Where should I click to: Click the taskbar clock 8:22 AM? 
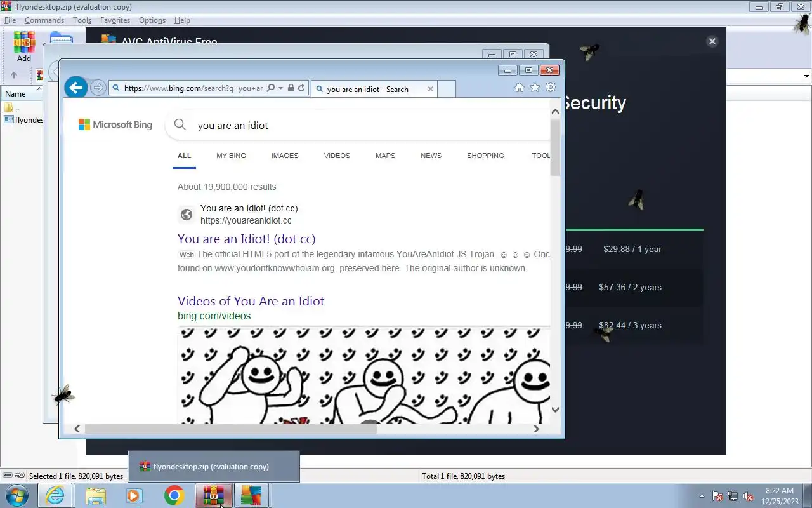click(780, 491)
